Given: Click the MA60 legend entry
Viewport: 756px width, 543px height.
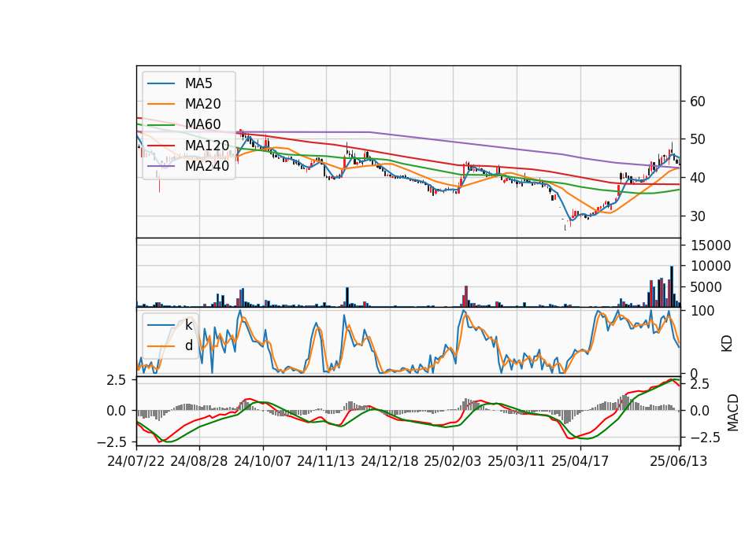Looking at the screenshot, I should coord(184,124).
